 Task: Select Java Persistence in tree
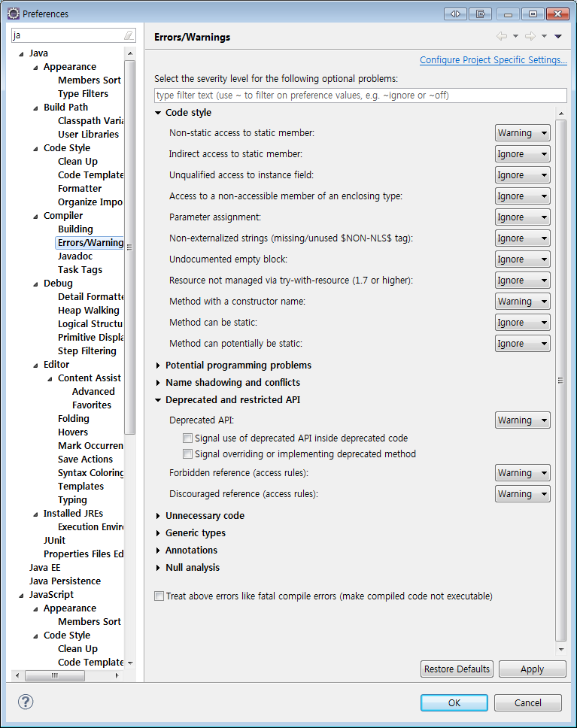coord(65,581)
